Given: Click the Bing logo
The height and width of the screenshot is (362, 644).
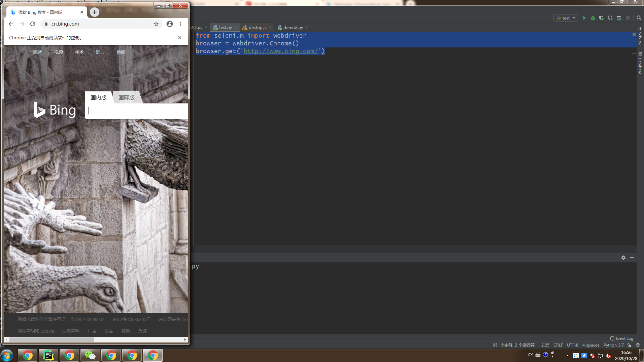Looking at the screenshot, I should pyautogui.click(x=55, y=110).
